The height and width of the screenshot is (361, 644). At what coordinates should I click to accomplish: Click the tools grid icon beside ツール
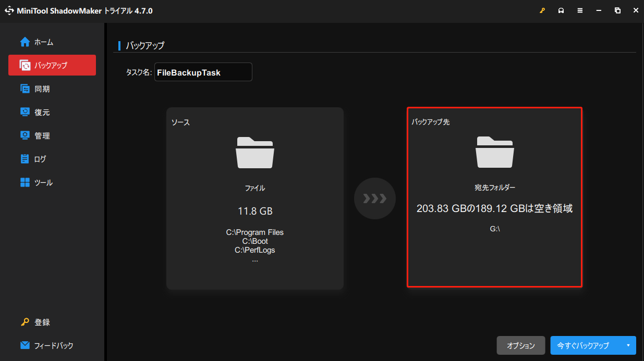[x=25, y=183]
